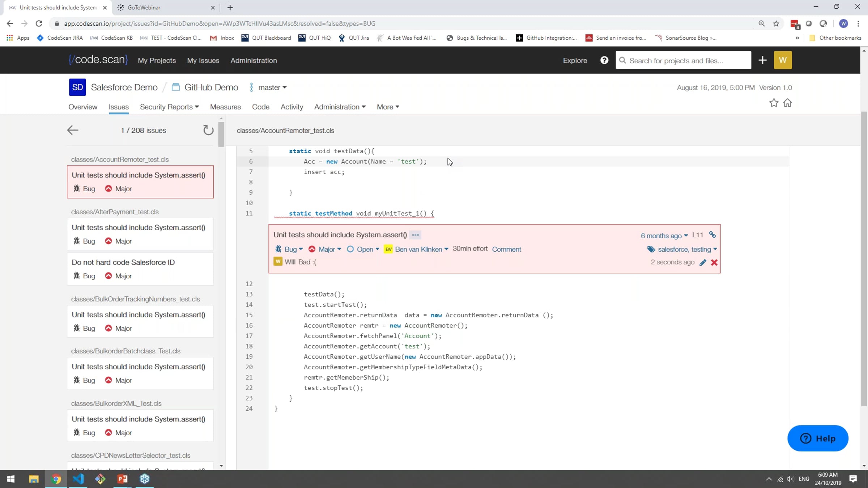Viewport: 868px width, 488px height.
Task: Open Windows Start menu
Action: (11, 479)
